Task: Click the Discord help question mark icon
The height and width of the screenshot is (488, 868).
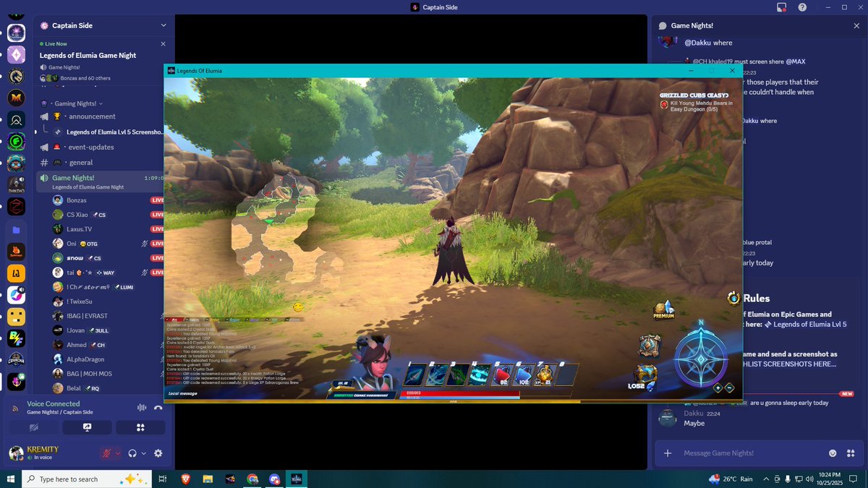Action: pyautogui.click(x=802, y=7)
